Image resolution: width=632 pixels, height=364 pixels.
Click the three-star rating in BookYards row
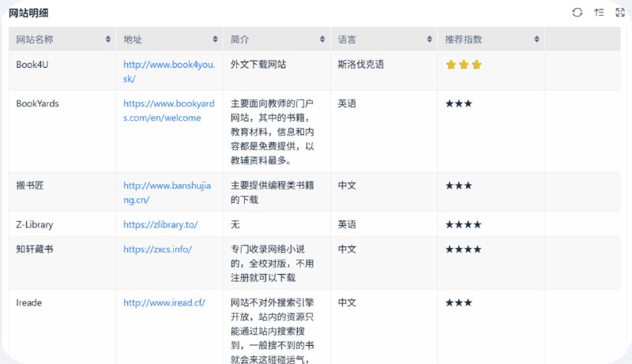click(x=459, y=103)
